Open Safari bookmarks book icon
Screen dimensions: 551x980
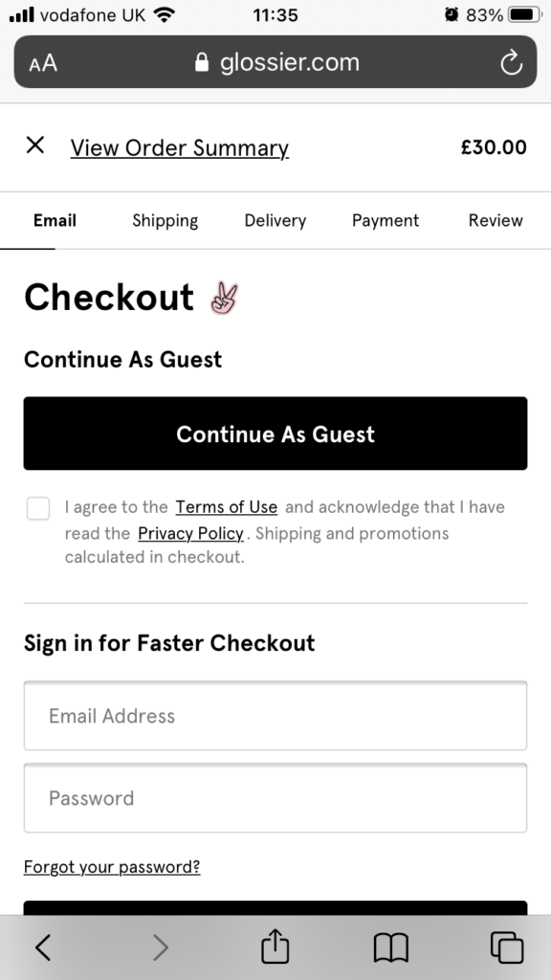(x=390, y=947)
